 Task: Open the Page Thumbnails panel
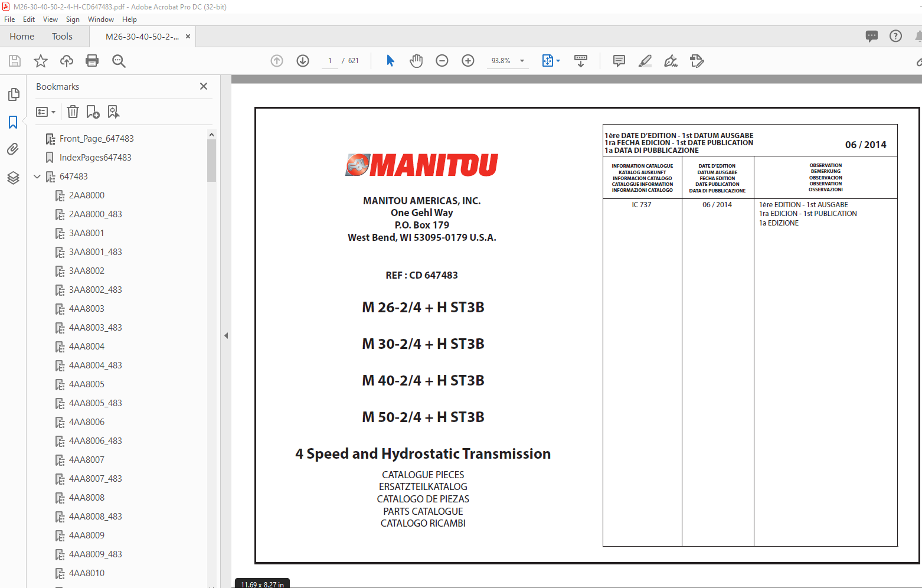pos(14,94)
